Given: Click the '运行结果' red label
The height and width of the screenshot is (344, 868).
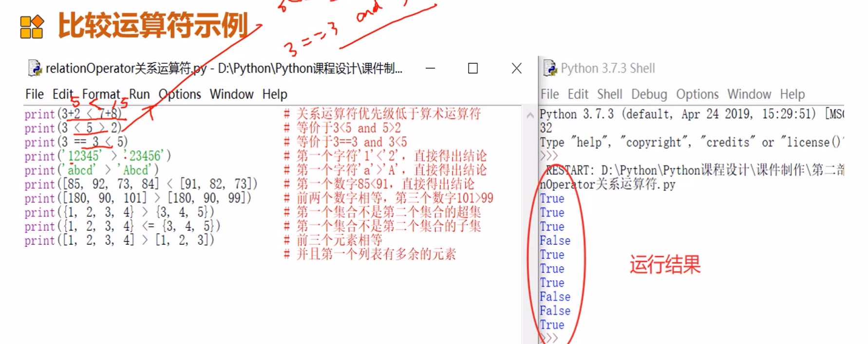Looking at the screenshot, I should point(665,265).
